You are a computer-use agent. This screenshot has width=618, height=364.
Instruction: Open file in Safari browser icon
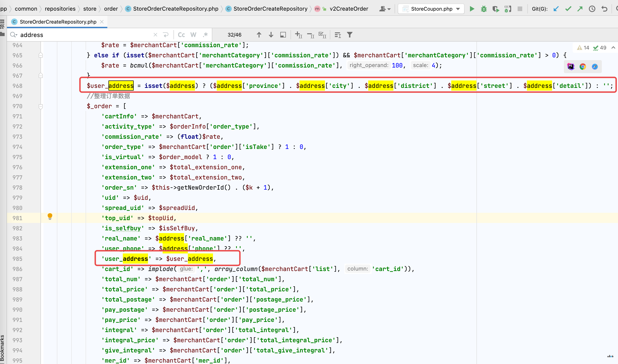pyautogui.click(x=595, y=66)
